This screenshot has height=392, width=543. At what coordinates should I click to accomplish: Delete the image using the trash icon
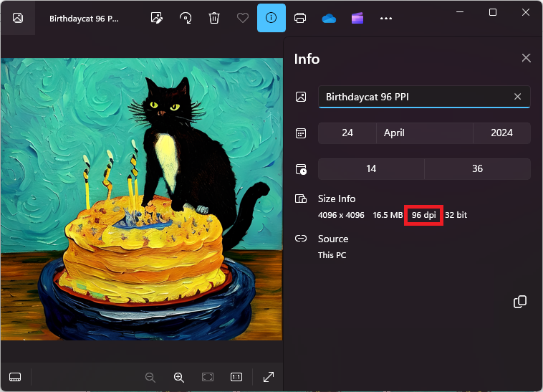click(x=214, y=18)
